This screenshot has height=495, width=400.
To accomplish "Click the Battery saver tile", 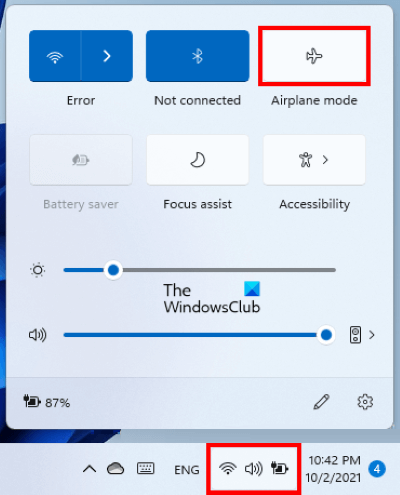I will [x=81, y=160].
